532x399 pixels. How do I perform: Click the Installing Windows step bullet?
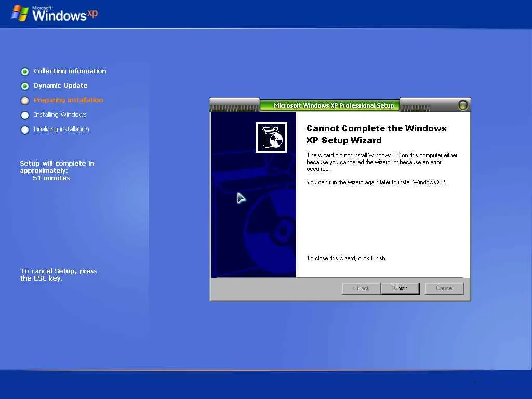pos(25,115)
